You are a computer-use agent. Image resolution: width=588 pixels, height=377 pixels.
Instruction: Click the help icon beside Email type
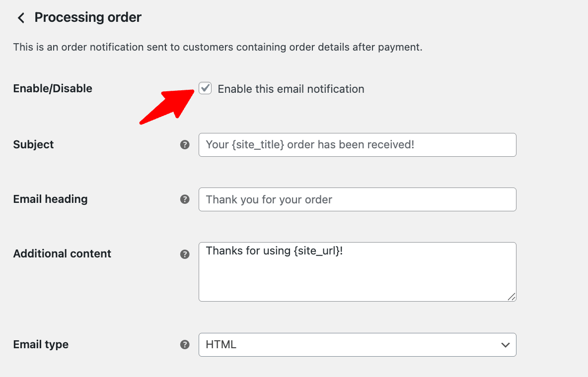[x=185, y=344]
